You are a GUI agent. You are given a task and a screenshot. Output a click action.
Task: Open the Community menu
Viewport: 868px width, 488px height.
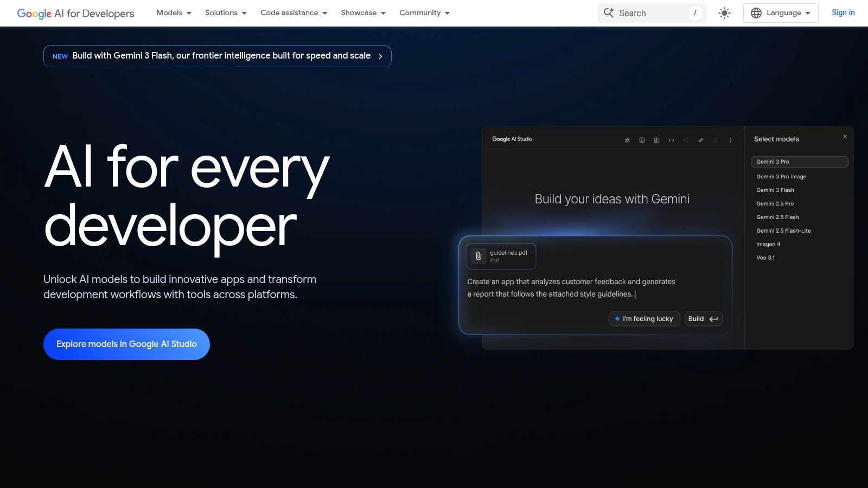coord(424,12)
